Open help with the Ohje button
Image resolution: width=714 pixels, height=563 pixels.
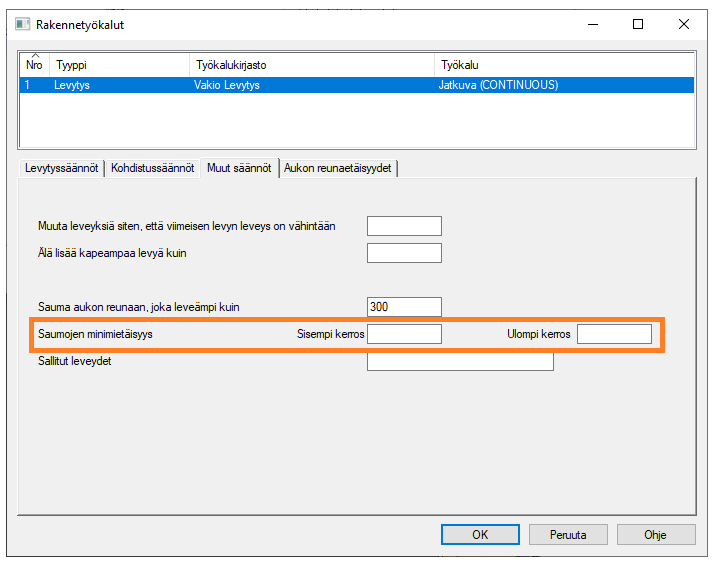click(655, 535)
